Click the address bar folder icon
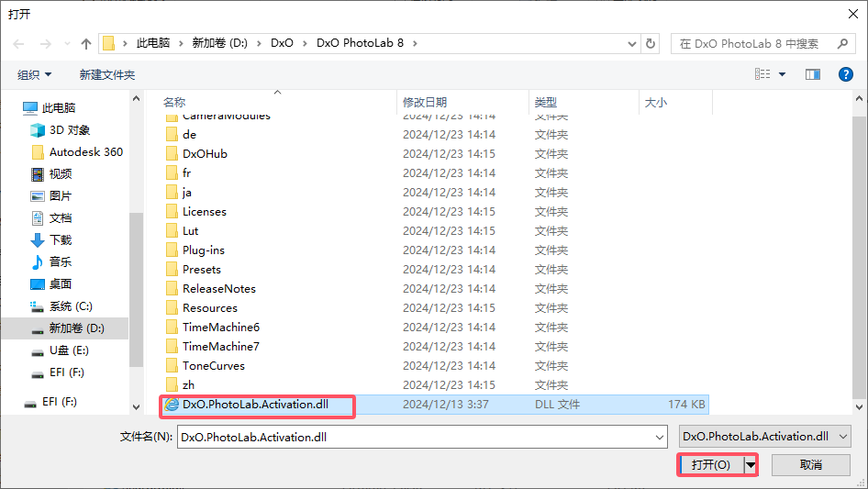Screen dimensions: 868x489 (108, 43)
